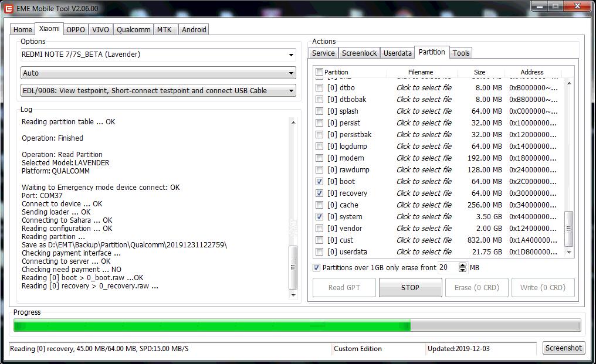Click the Log scrollbar down arrow
The height and width of the screenshot is (364, 596).
(x=293, y=295)
